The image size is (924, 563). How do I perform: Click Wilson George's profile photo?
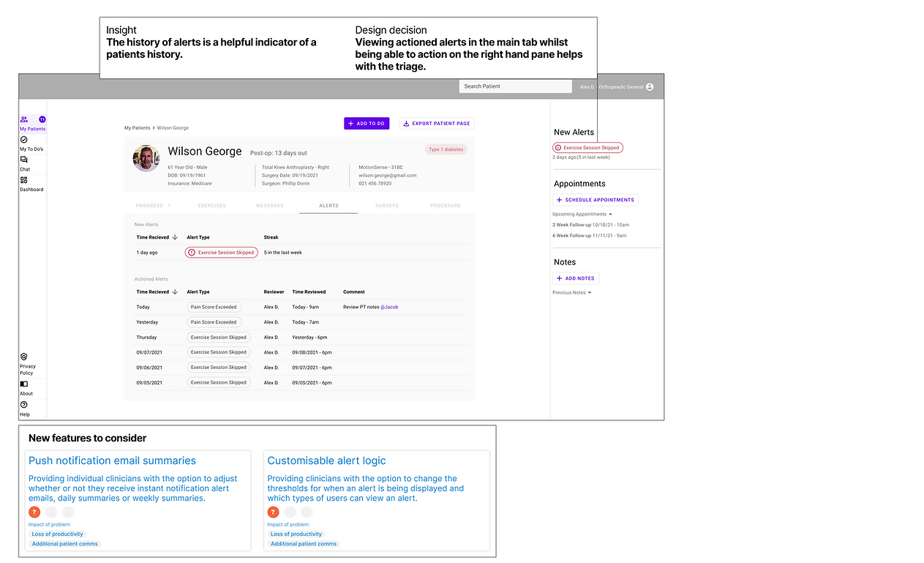146,158
